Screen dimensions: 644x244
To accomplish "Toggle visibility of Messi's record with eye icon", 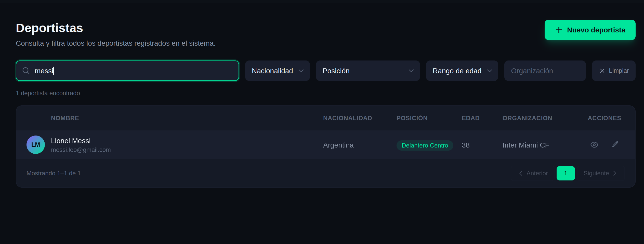I will 594,145.
